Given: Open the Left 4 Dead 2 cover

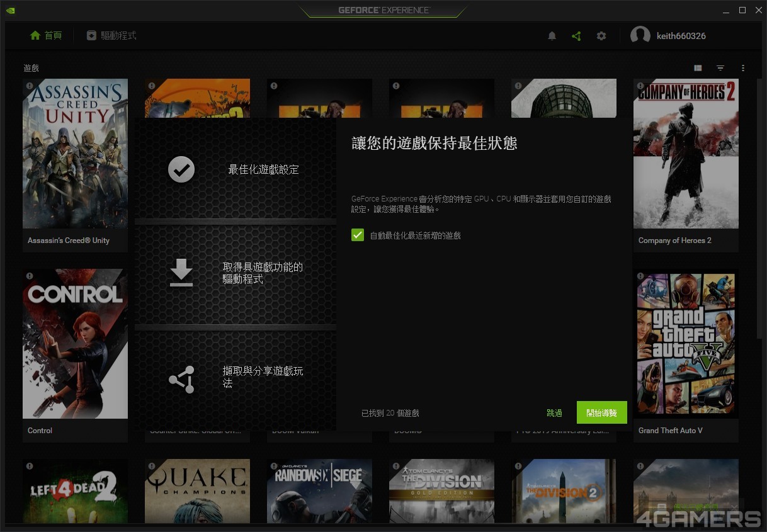Looking at the screenshot, I should tap(75, 491).
